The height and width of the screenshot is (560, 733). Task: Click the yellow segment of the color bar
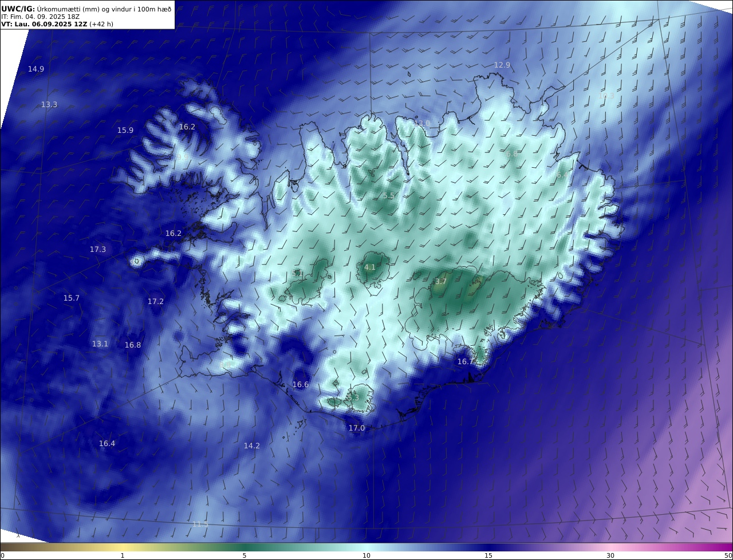pyautogui.click(x=123, y=547)
